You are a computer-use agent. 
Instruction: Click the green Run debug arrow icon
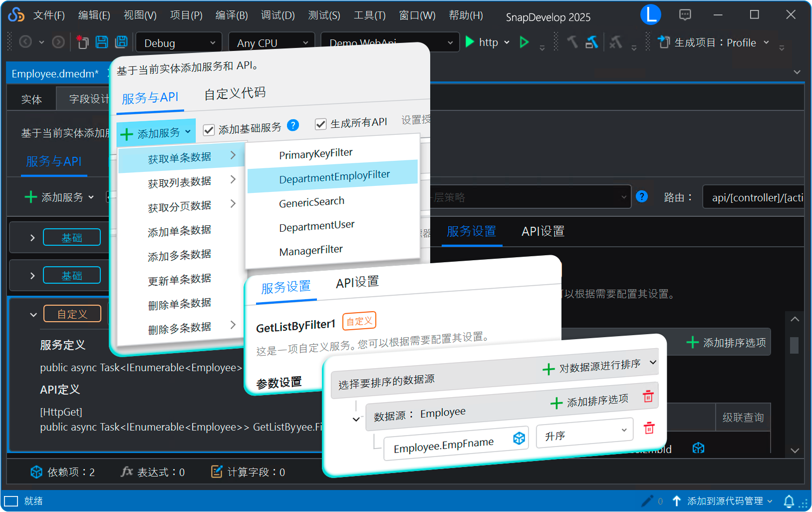(x=469, y=42)
